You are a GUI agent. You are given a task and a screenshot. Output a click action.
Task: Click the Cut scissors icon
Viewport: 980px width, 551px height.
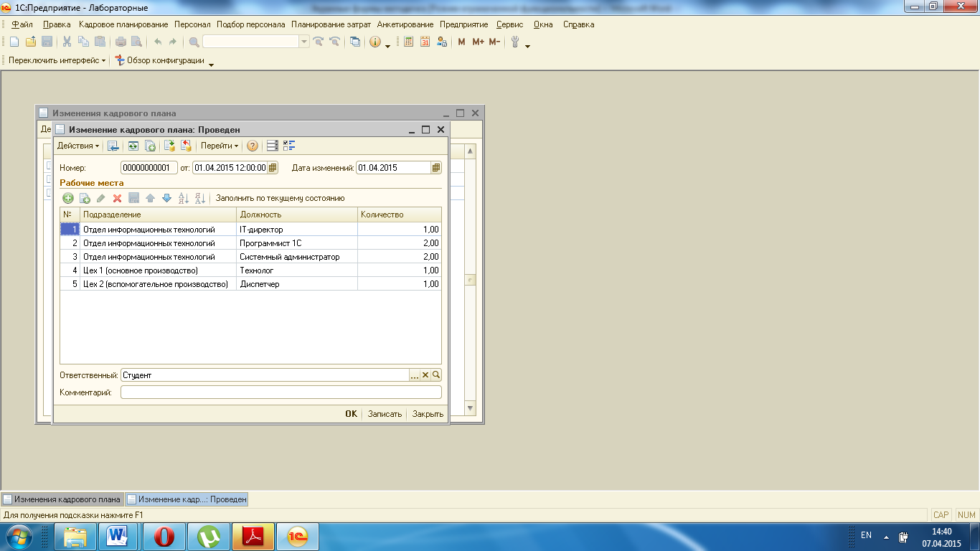(x=67, y=42)
